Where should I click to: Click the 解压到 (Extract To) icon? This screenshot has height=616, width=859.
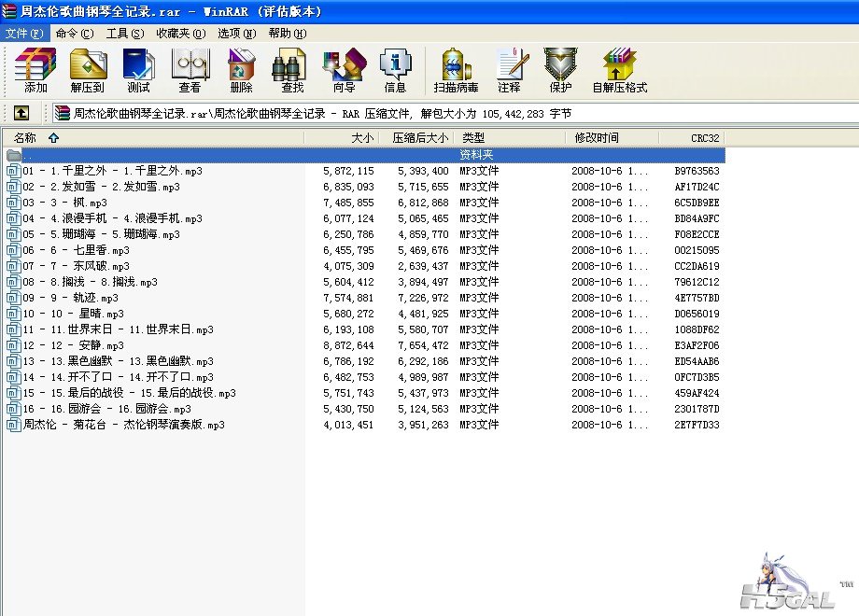click(x=87, y=71)
